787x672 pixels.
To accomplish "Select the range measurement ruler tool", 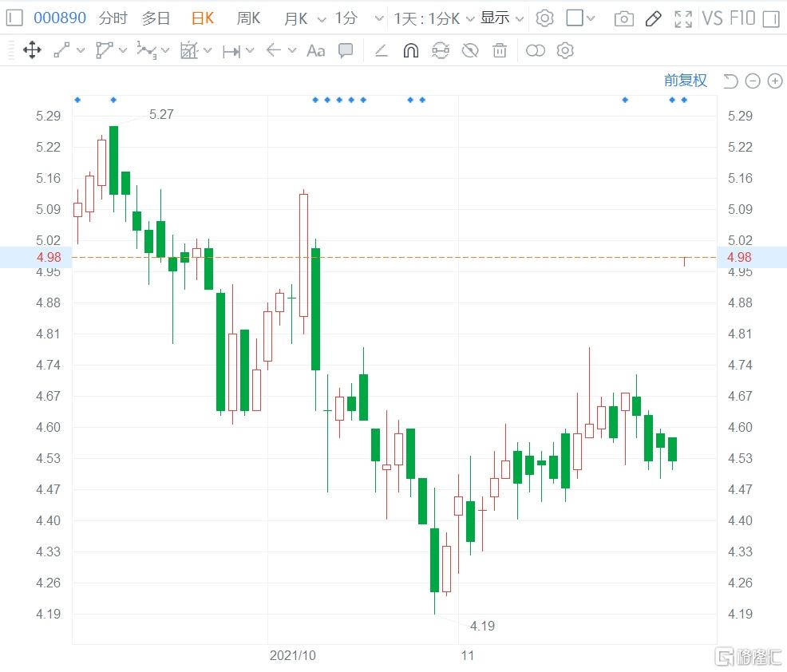I will (231, 51).
